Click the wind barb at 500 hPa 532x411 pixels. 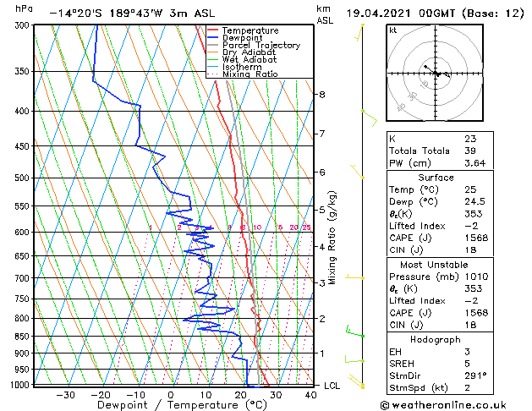(x=358, y=172)
